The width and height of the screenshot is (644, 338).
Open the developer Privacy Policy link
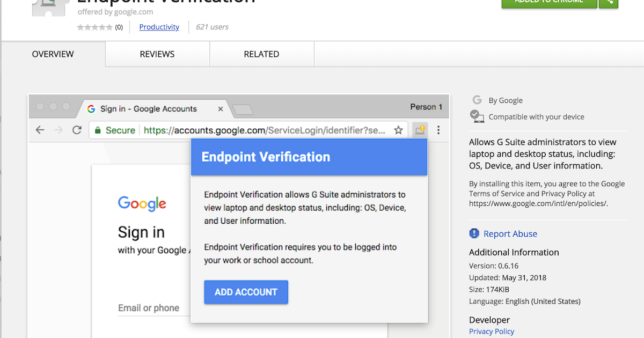pos(492,331)
